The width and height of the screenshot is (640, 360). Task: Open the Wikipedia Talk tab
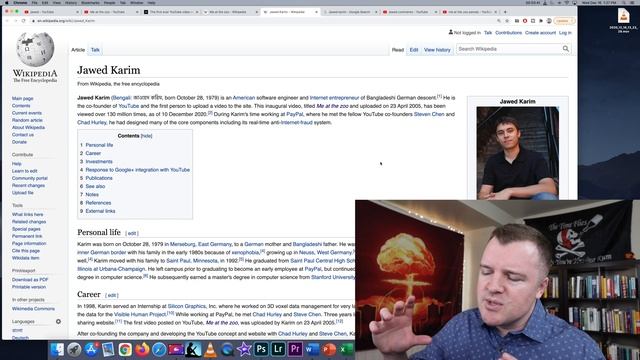(95, 50)
